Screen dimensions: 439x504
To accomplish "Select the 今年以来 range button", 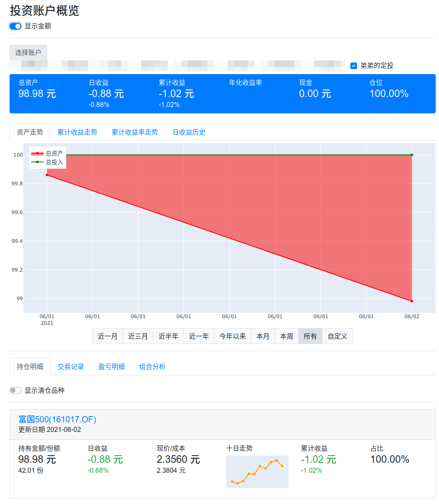I will tap(233, 336).
